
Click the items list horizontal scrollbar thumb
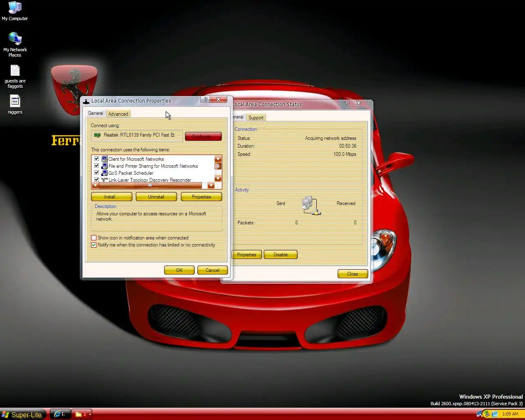point(150,185)
